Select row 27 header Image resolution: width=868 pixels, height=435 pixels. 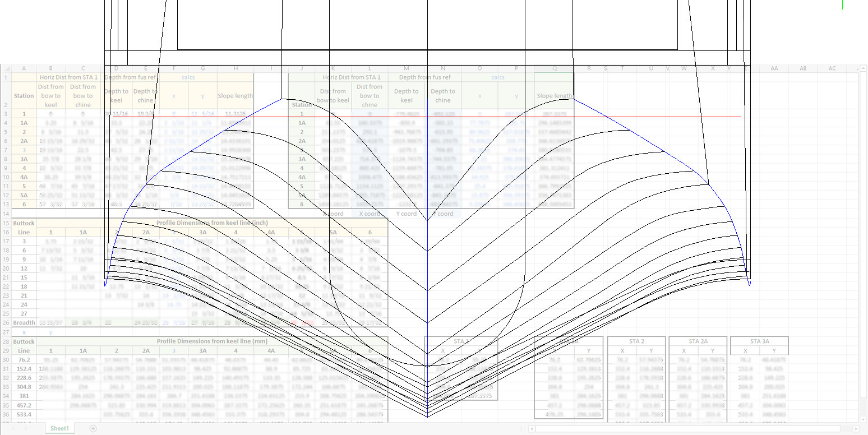6,332
